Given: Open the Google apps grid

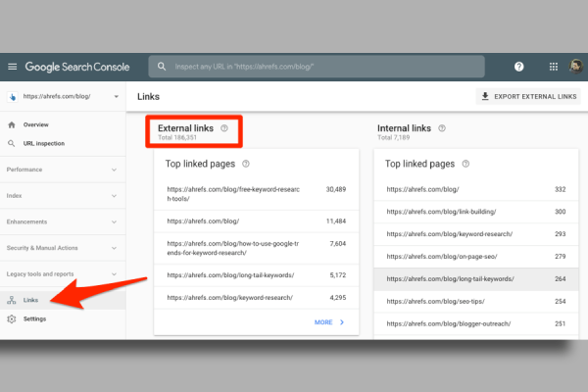Looking at the screenshot, I should point(554,67).
